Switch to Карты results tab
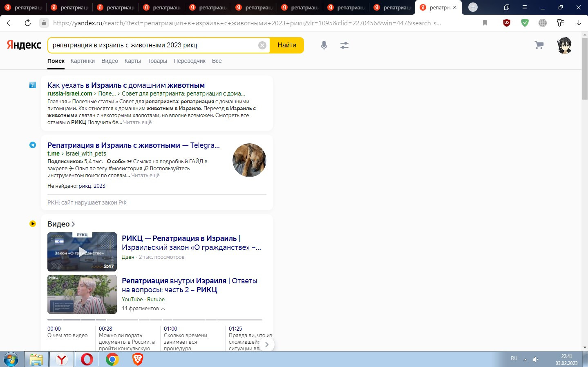Screen dimensions: 588x367 (133, 61)
